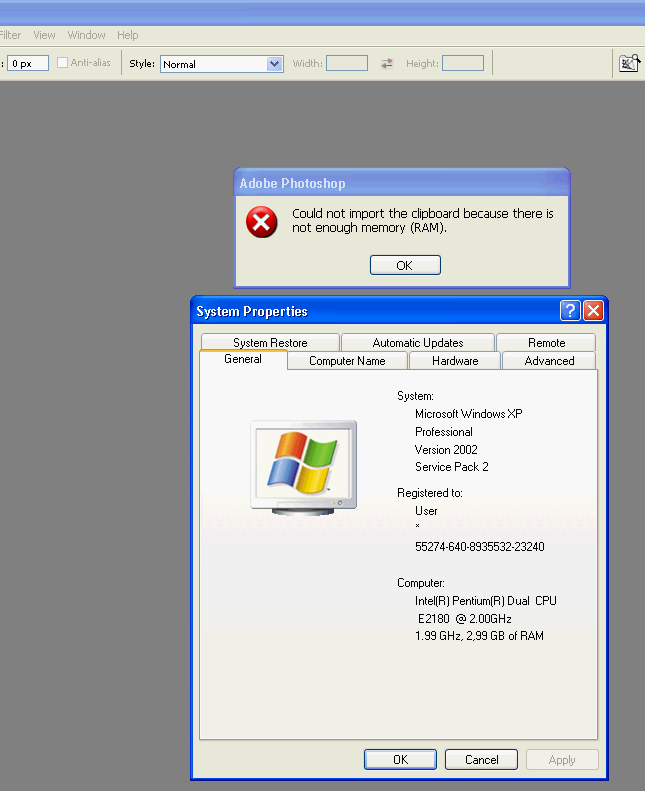Click the Adobe Photoshop dialog title bar
The image size is (645, 791).
pos(402,183)
